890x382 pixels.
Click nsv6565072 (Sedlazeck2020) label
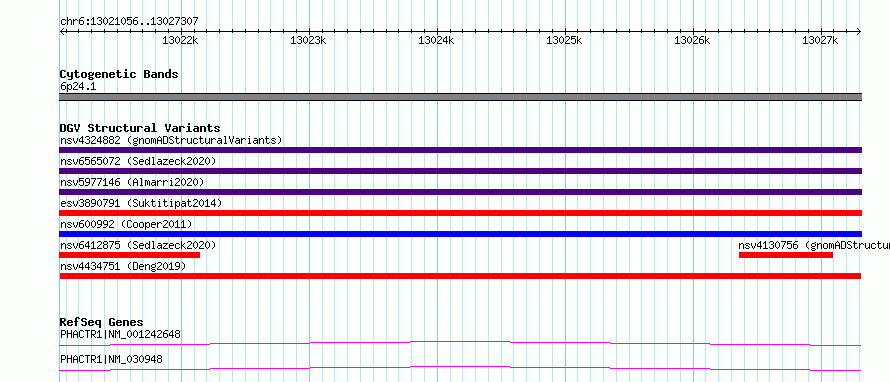click(138, 161)
